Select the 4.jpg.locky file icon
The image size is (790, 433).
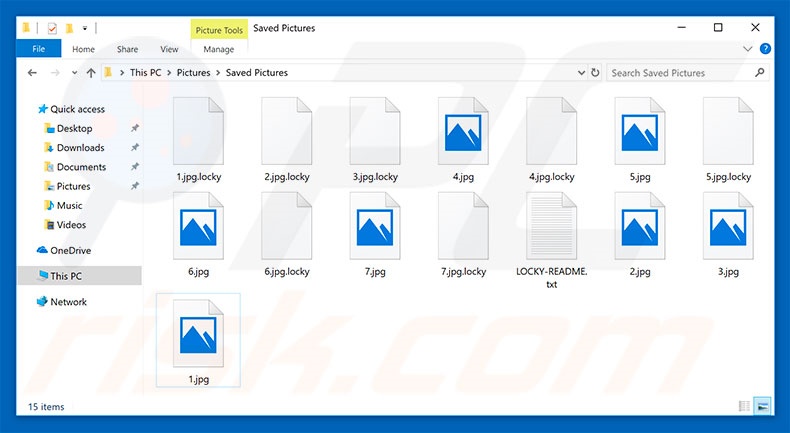[552, 131]
